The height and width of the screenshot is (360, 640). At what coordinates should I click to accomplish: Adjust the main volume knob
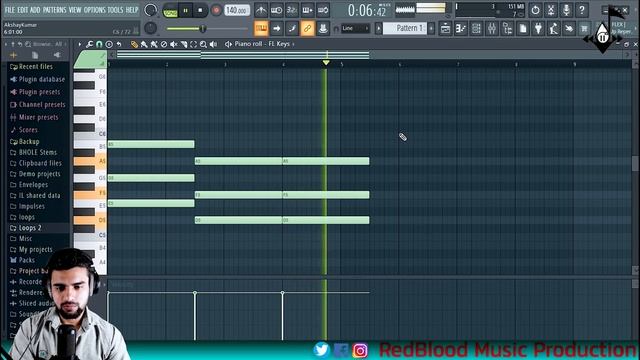pyautogui.click(x=150, y=10)
